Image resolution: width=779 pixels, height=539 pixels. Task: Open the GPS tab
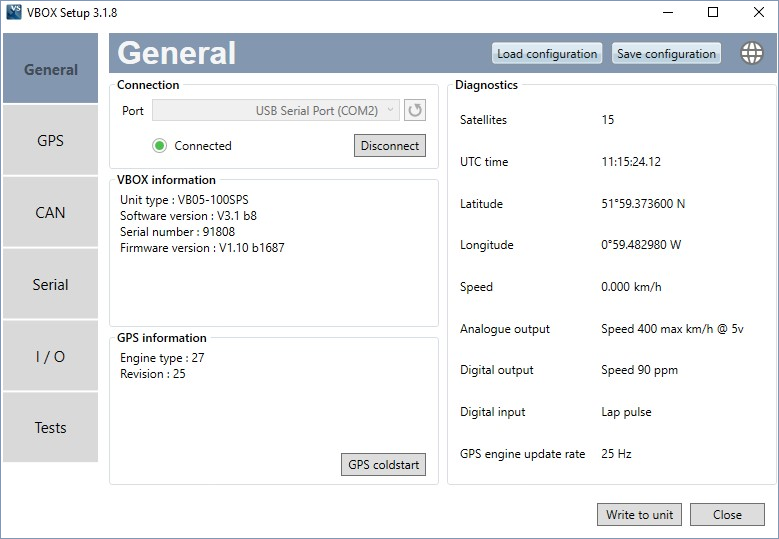50,141
